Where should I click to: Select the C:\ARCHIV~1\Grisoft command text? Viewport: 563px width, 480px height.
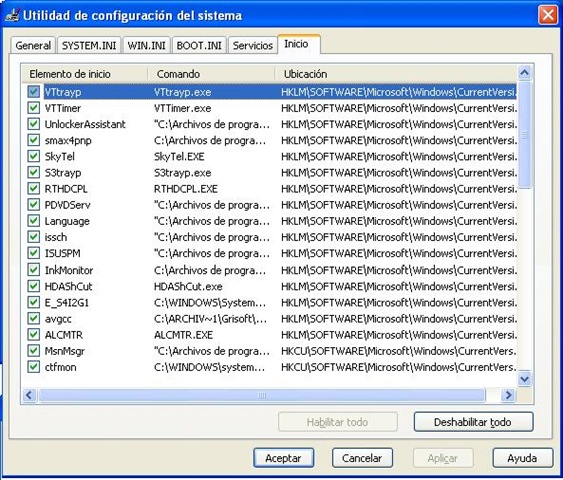pyautogui.click(x=210, y=319)
